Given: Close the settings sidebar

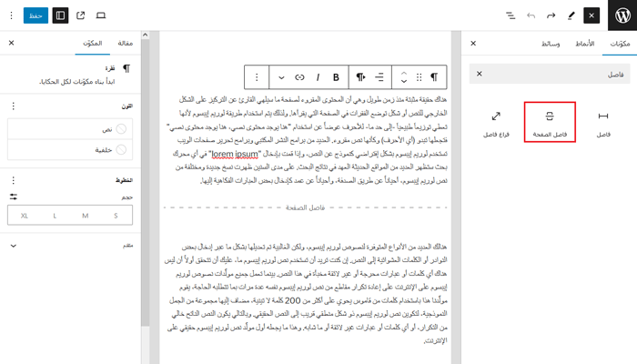Looking at the screenshot, I should point(11,43).
